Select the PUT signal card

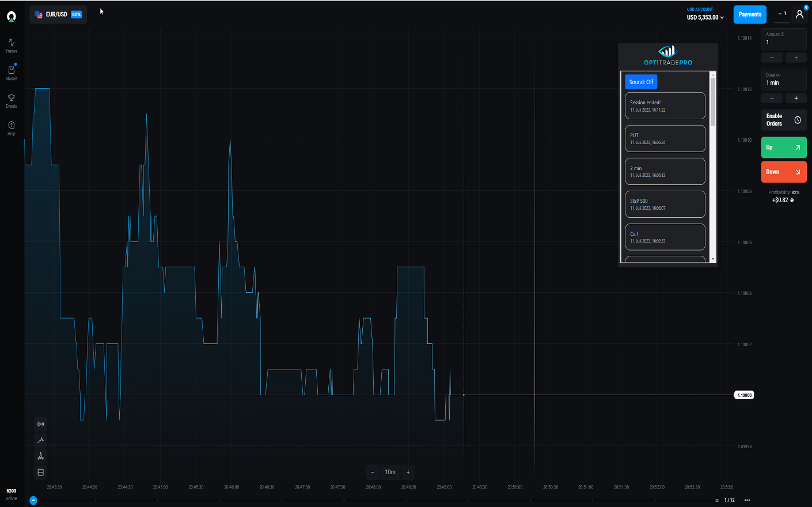pos(665,138)
